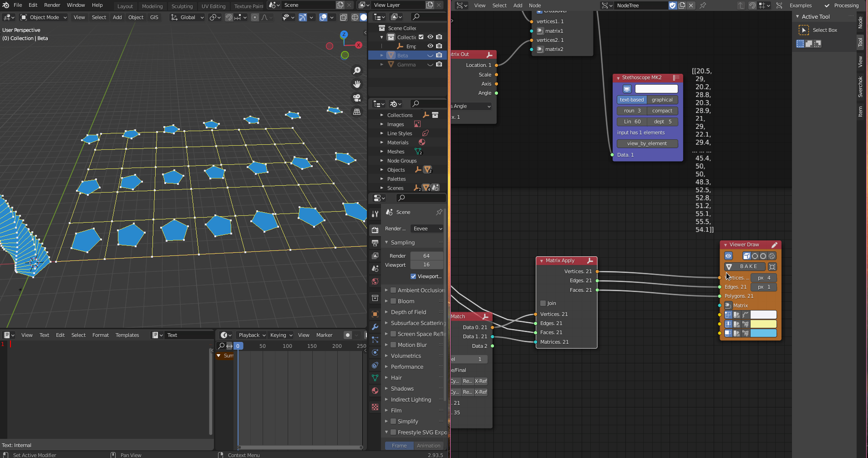Viewport: 868px width, 458px height.
Task: Open the Global transform orientation dropdown
Action: [188, 17]
